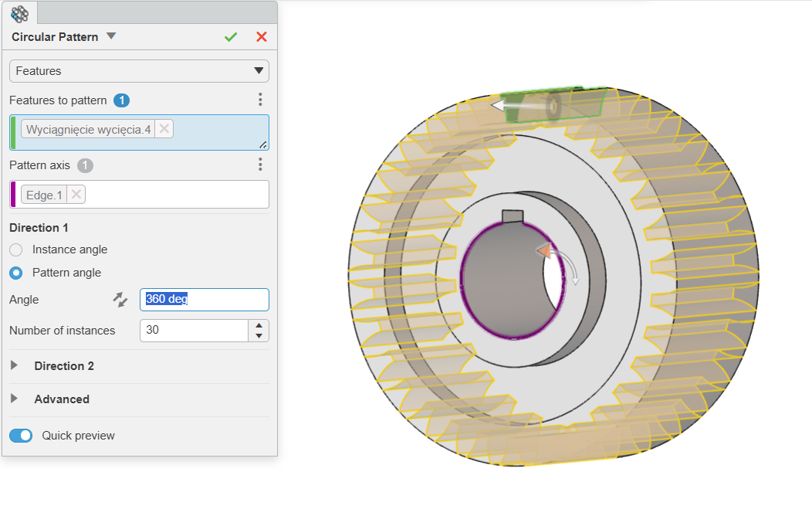Open the Features type dropdown
812x516 pixels.
(x=139, y=71)
